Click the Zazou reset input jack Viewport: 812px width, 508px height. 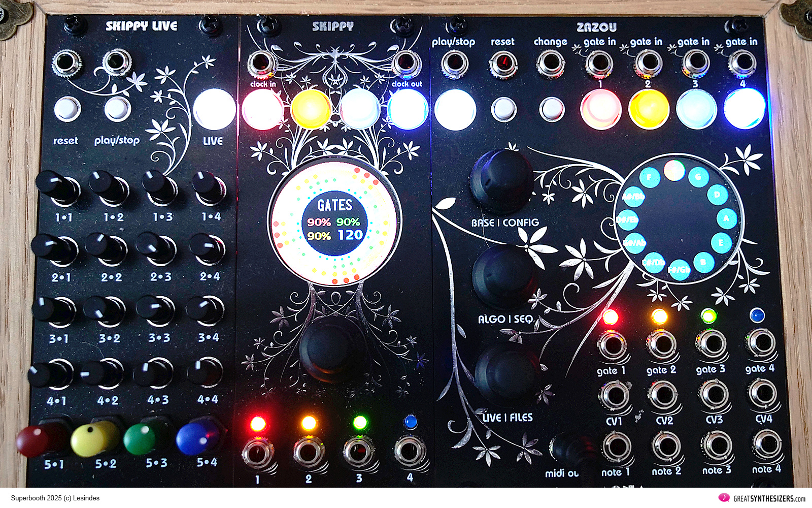503,65
